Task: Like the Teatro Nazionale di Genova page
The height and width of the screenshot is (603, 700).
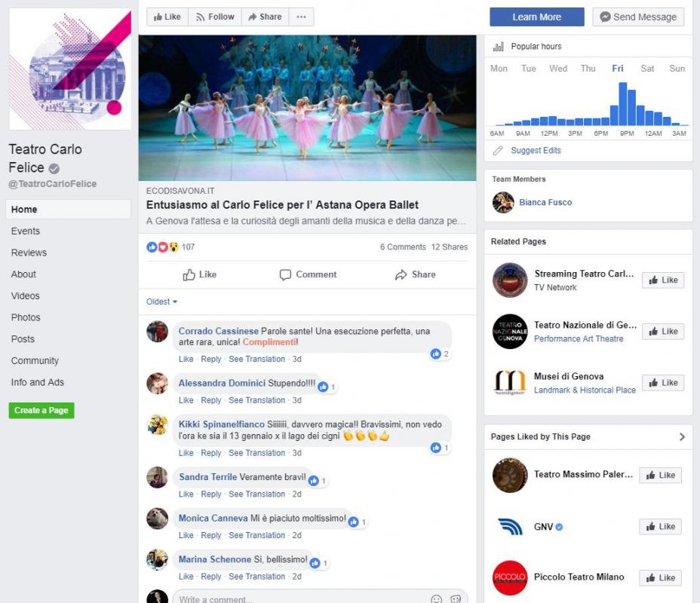Action: pos(662,332)
